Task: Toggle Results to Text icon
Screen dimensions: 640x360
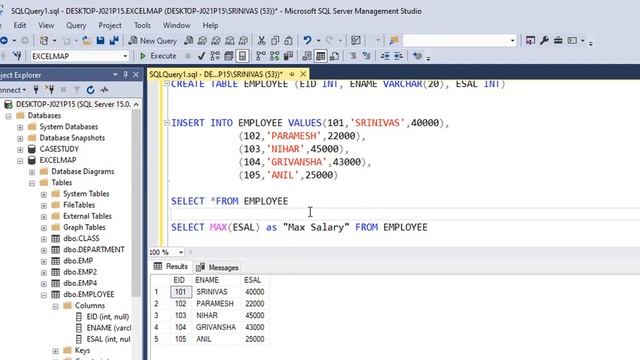Action: coord(307,56)
